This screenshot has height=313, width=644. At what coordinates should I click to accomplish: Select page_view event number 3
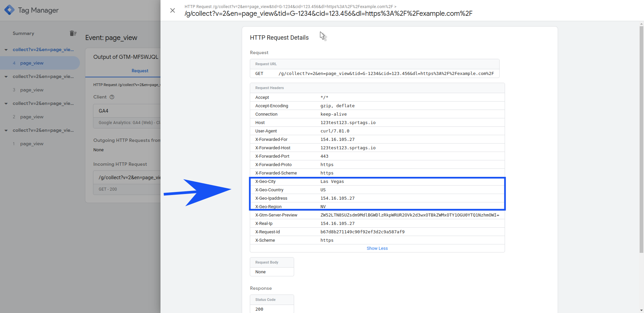[x=32, y=90]
